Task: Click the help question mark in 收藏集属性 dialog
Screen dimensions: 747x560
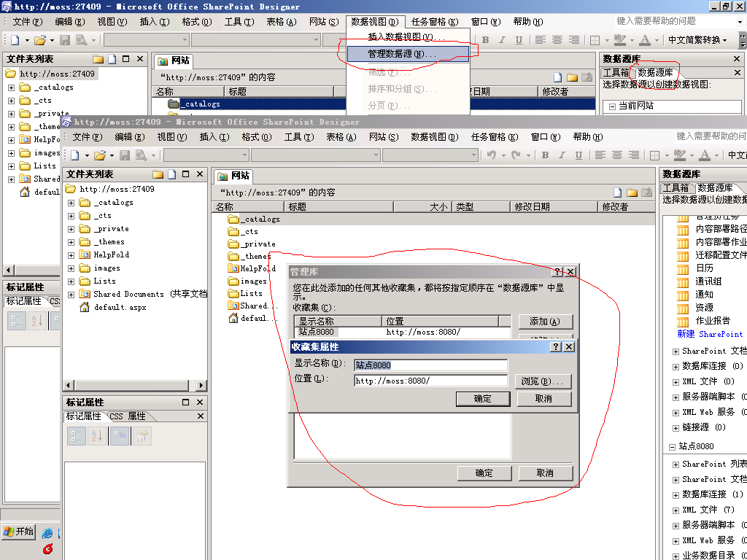Action: coord(555,346)
